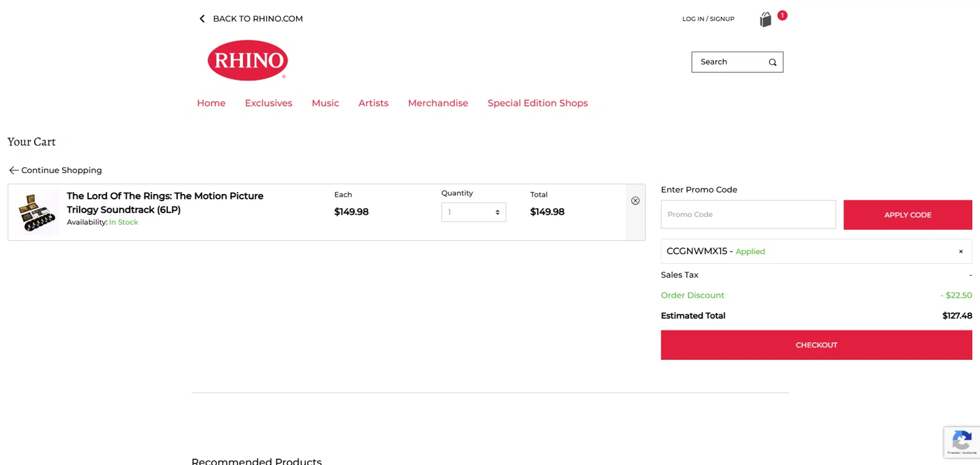Click the reCAPTCHA badge
Viewport: 980px width, 465px height.
click(x=962, y=442)
